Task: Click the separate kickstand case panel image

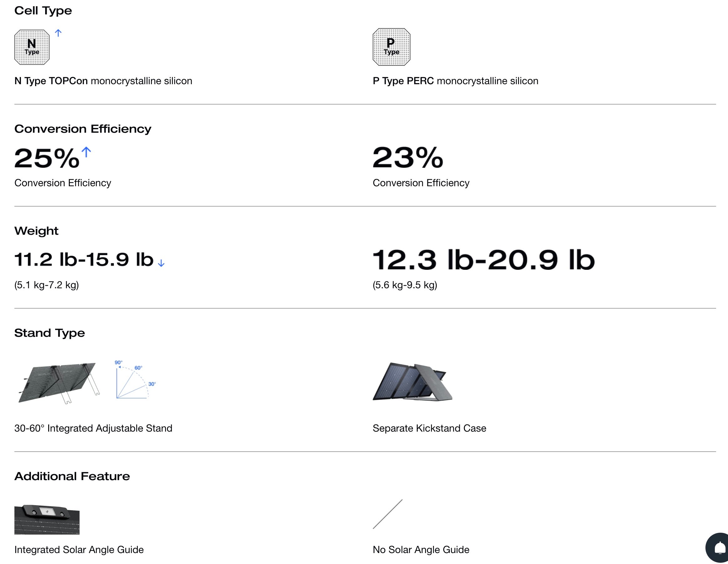Action: (413, 382)
